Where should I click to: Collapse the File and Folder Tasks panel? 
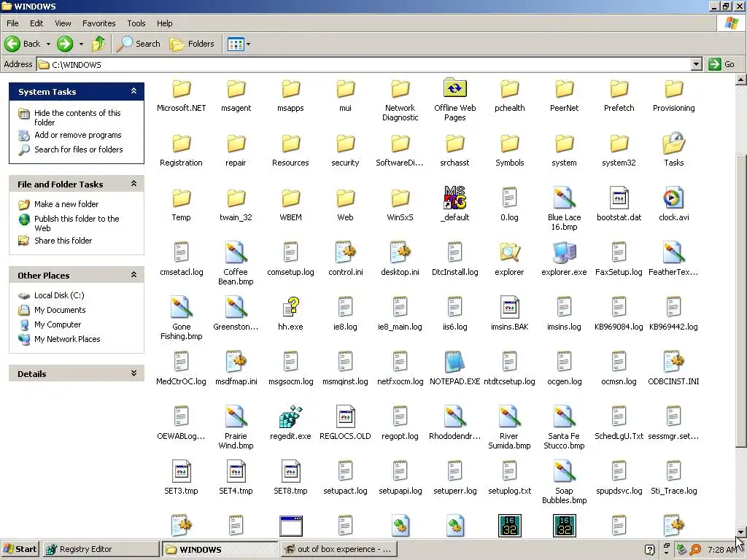pyautogui.click(x=134, y=184)
